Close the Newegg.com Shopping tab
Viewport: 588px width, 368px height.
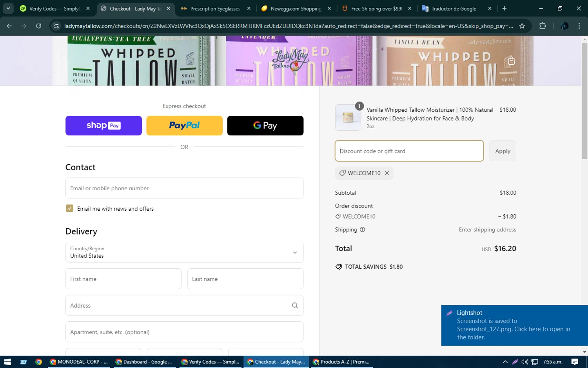tap(329, 8)
